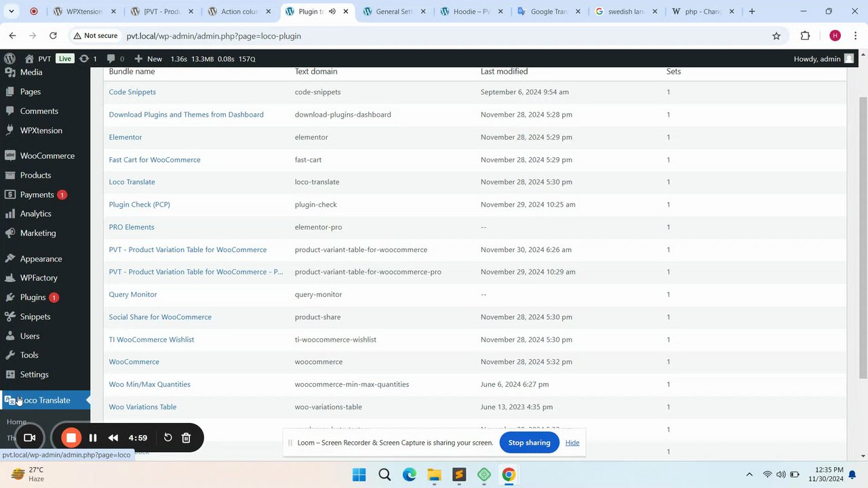The width and height of the screenshot is (868, 488).
Task: Click the WordPress logo in admin bar
Action: pos(9,59)
